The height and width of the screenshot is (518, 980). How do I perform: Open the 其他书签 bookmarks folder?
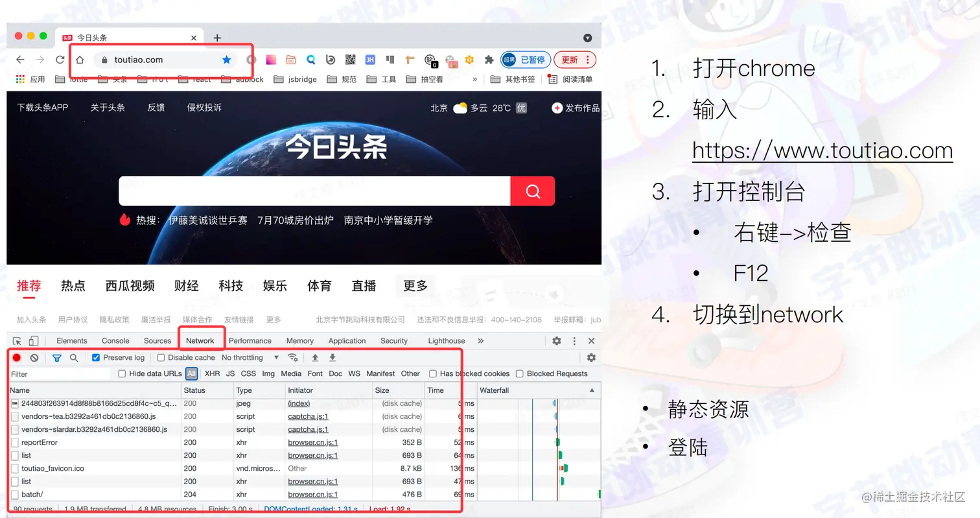[513, 79]
